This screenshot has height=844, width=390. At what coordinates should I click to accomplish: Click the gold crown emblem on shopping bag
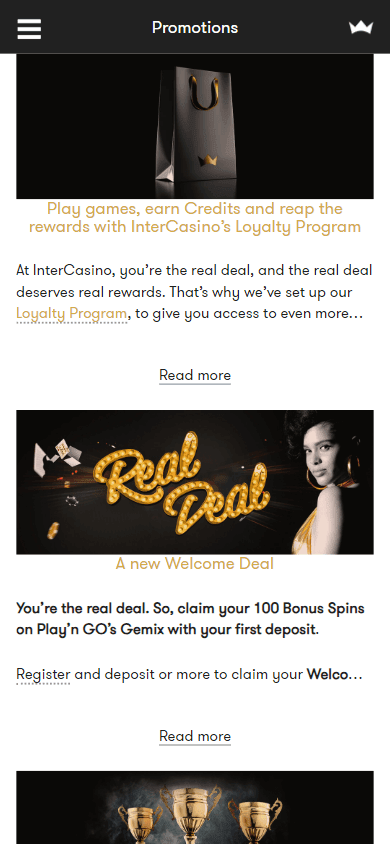(x=207, y=160)
